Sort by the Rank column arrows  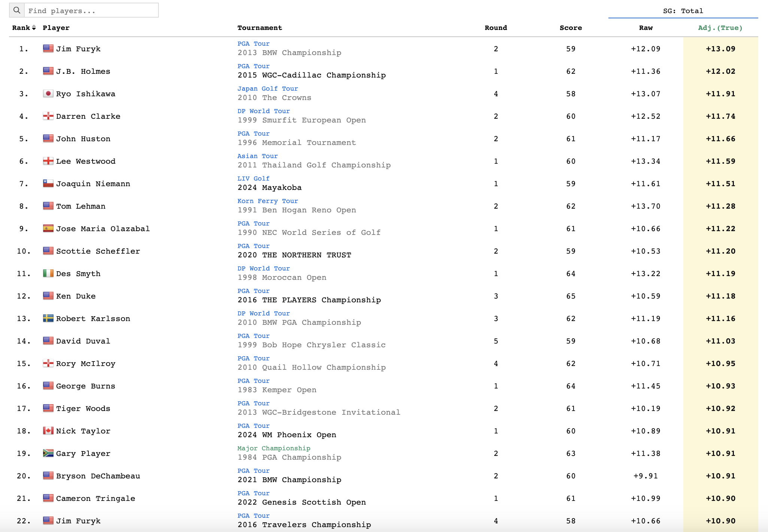coord(34,28)
